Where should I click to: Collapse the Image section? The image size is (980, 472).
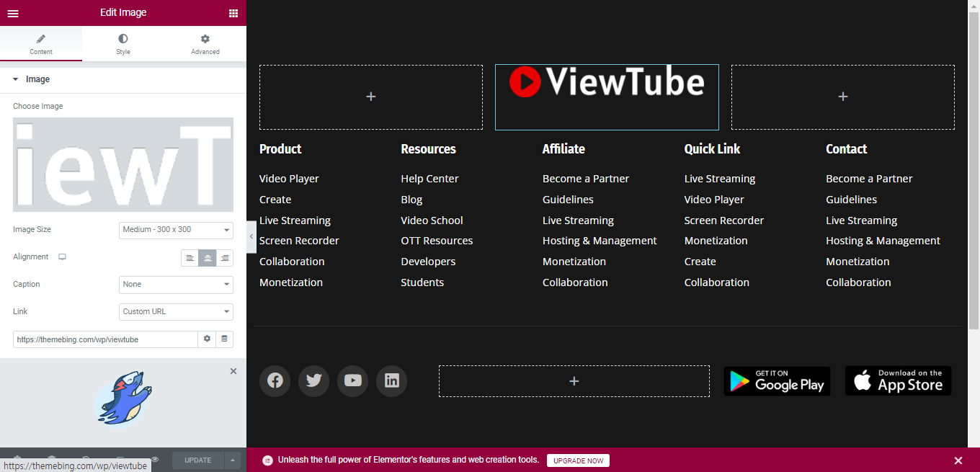[x=123, y=79]
